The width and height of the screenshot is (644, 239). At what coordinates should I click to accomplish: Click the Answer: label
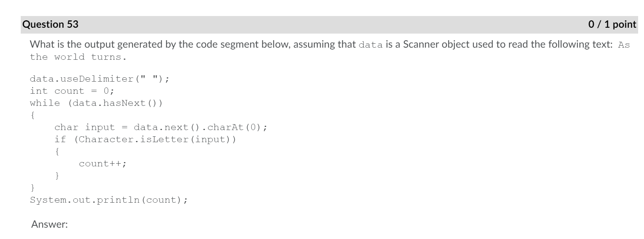click(50, 225)
